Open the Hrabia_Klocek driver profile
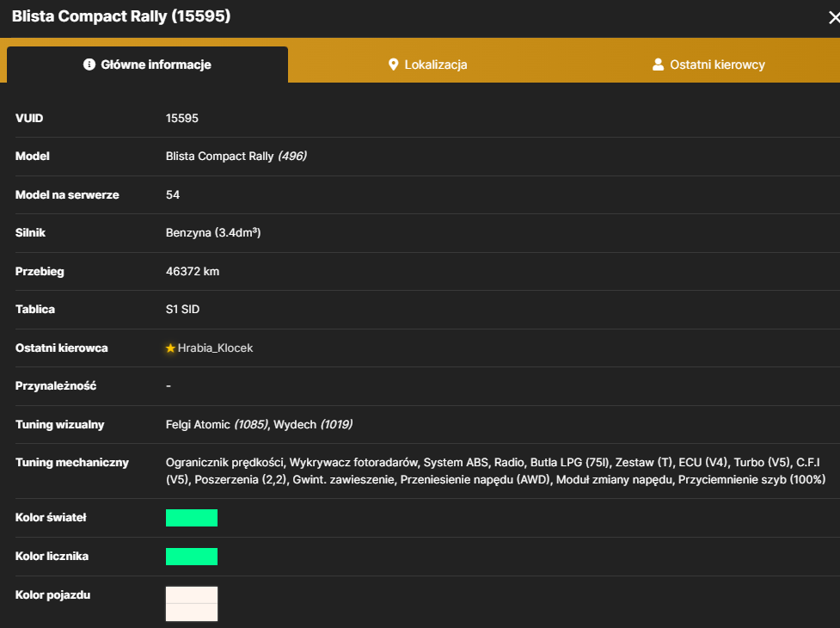Screen dimensions: 840x628 click(215, 348)
